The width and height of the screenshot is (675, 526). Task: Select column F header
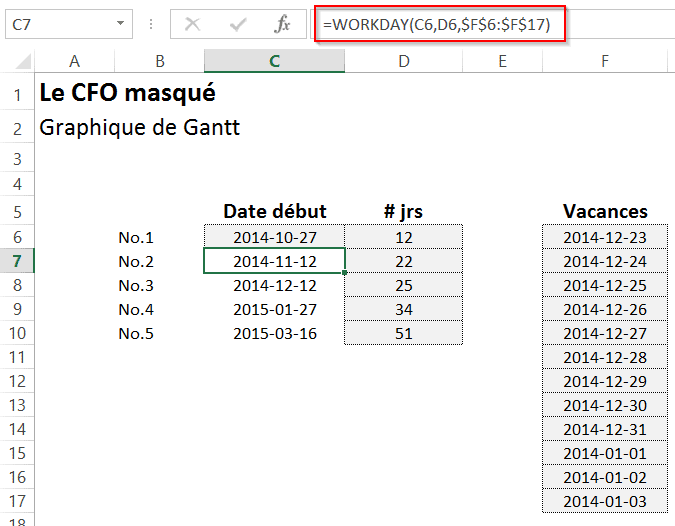(x=604, y=62)
